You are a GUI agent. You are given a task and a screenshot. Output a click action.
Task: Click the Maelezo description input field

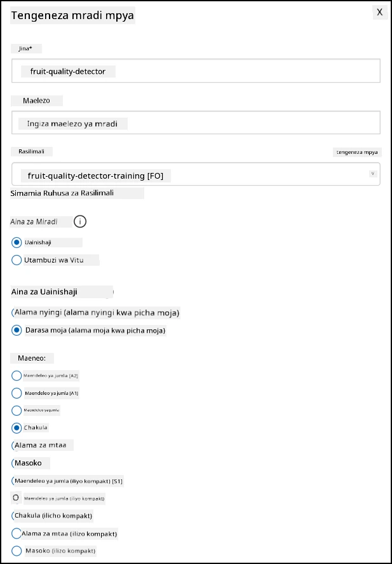196,123
